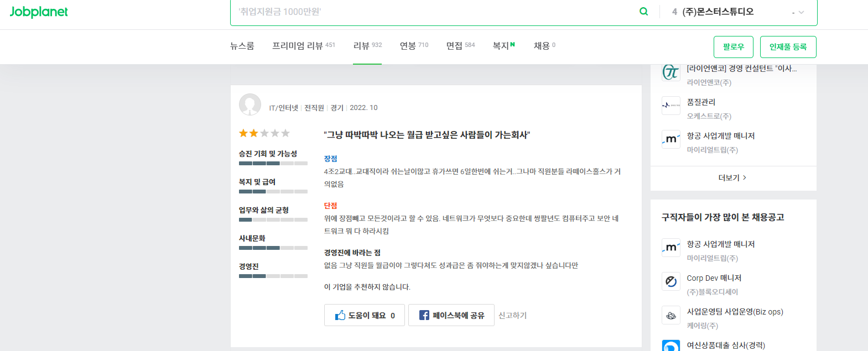This screenshot has width=868, height=351.
Task: Open the 복지 tab
Action: 504,46
